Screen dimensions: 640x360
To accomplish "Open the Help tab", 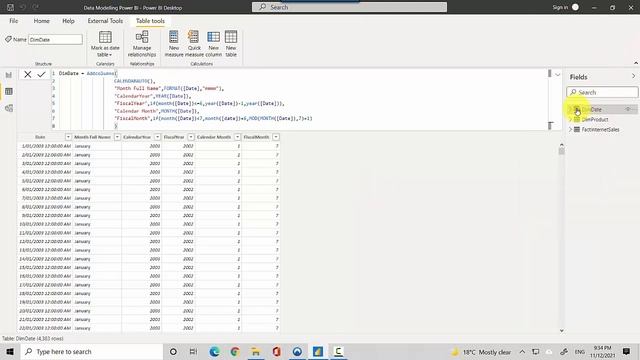I will tap(68, 21).
